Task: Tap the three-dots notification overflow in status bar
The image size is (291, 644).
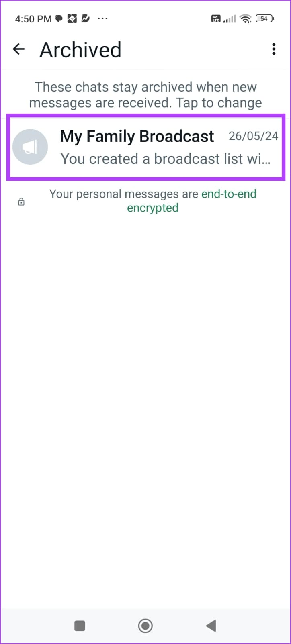Action: 102,18
